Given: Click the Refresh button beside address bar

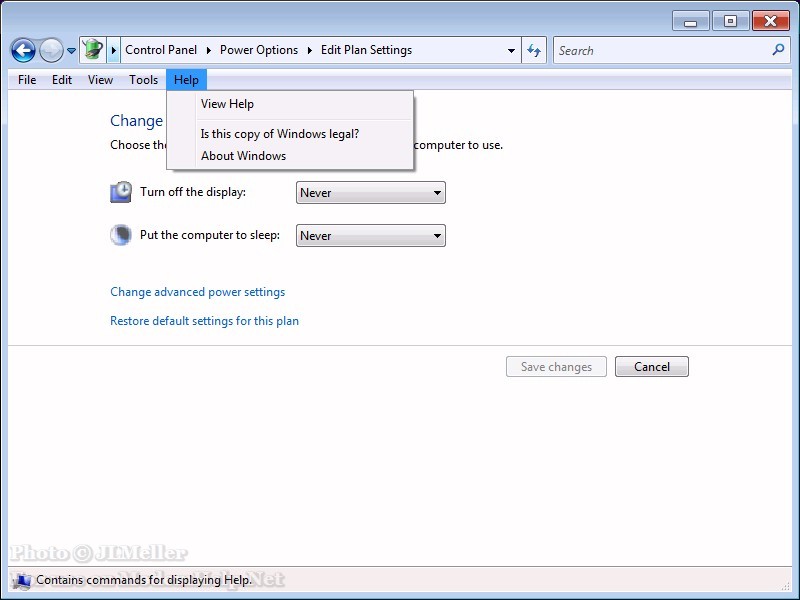Looking at the screenshot, I should point(535,50).
